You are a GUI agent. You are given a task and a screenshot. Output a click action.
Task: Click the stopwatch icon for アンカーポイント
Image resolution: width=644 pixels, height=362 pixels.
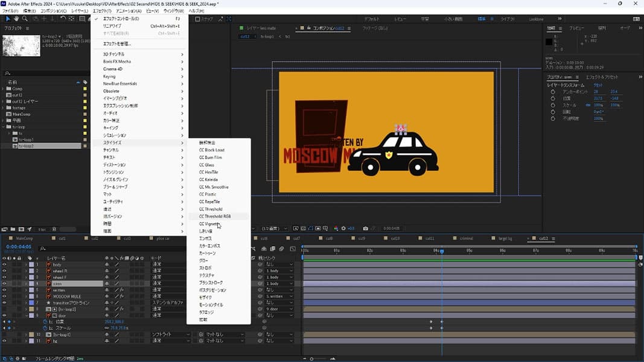coord(552,92)
